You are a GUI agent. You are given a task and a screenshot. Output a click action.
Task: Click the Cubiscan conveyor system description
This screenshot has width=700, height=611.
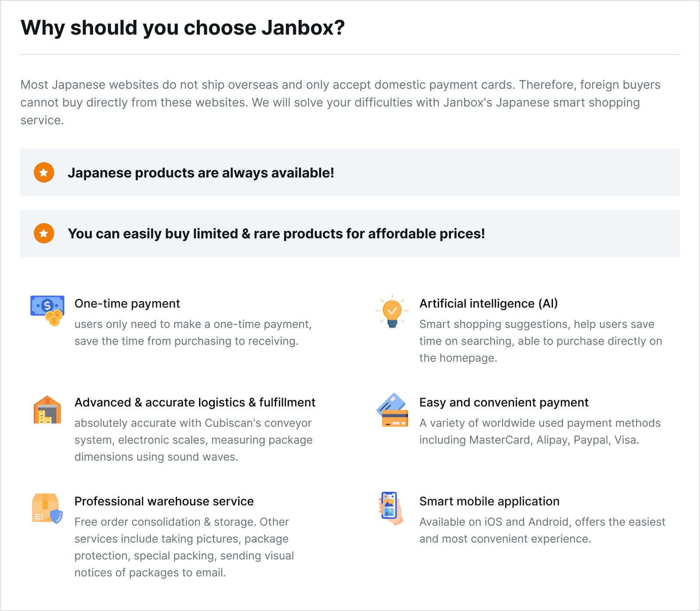pyautogui.click(x=193, y=440)
